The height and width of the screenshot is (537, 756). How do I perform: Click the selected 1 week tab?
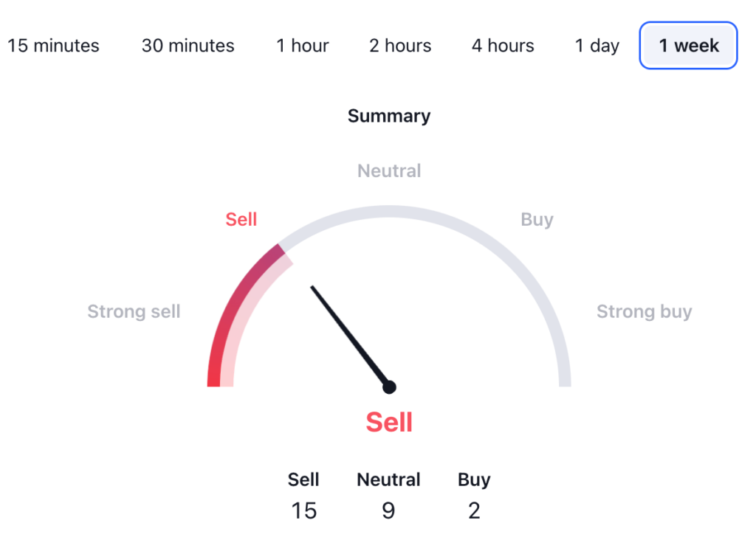(688, 46)
